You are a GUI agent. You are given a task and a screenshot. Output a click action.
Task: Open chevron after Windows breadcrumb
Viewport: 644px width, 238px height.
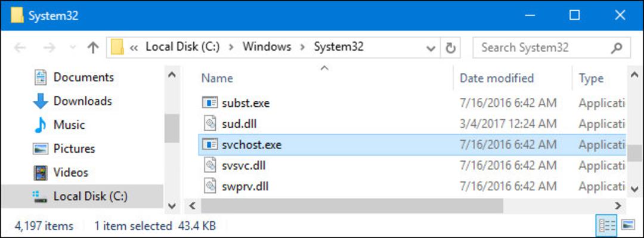pyautogui.click(x=303, y=48)
